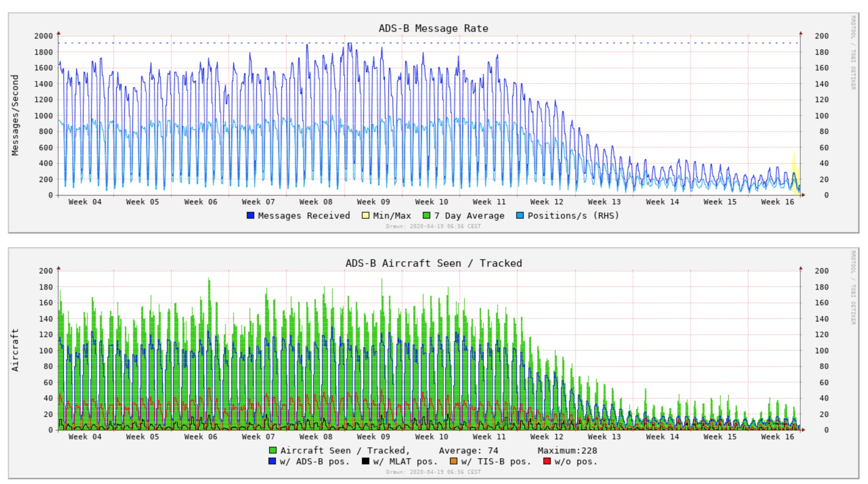Click the ADS-B Aircraft Seen / Tracked title
Screen dimensions: 868x484
tap(433, 263)
